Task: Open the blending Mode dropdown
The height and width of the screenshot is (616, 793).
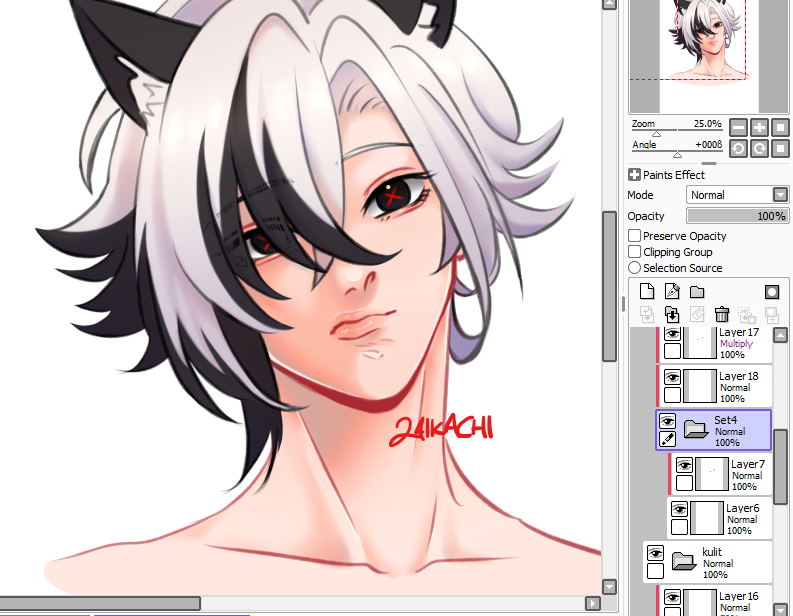Action: click(737, 195)
